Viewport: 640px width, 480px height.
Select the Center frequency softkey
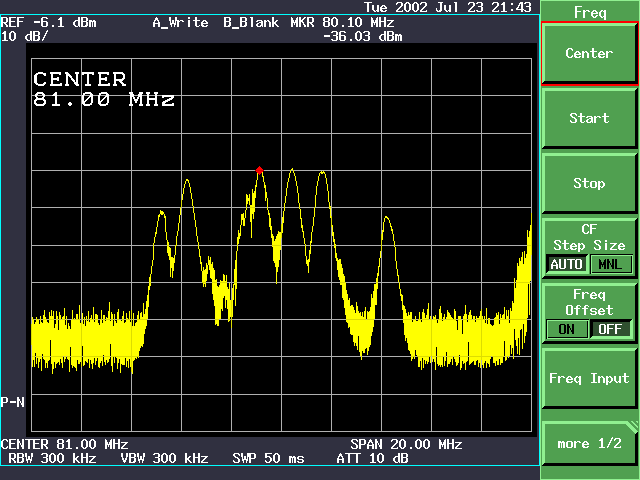click(x=589, y=53)
